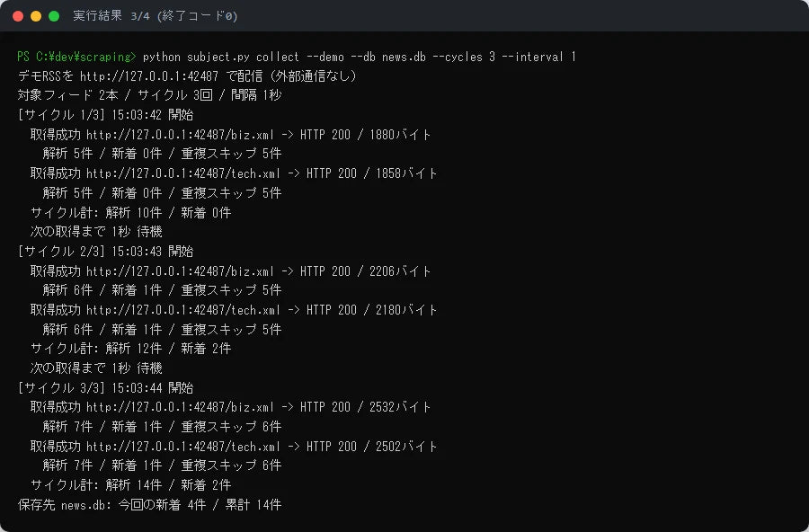Click the tech.xml URL with 2502バイト

[x=183, y=447]
